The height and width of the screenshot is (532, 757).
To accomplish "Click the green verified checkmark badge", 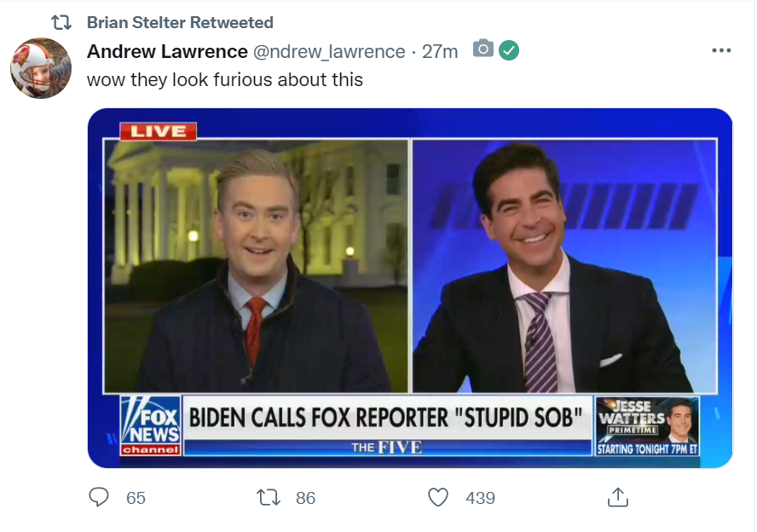I will point(509,50).
